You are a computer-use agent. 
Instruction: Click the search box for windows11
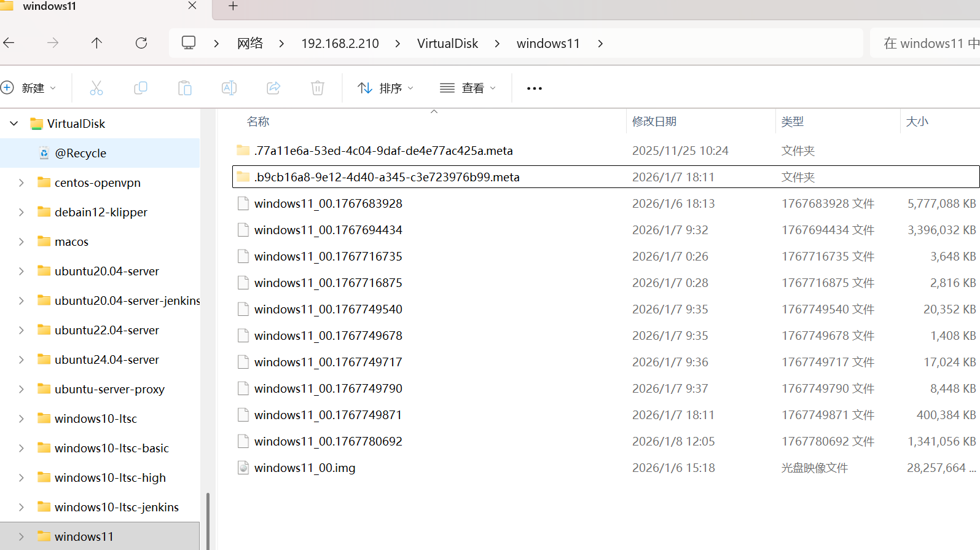tap(925, 43)
